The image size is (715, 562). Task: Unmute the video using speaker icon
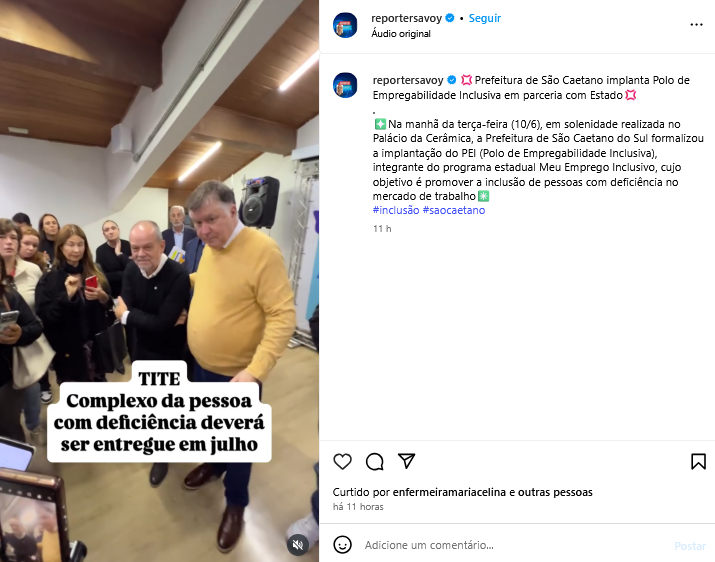pos(298,544)
